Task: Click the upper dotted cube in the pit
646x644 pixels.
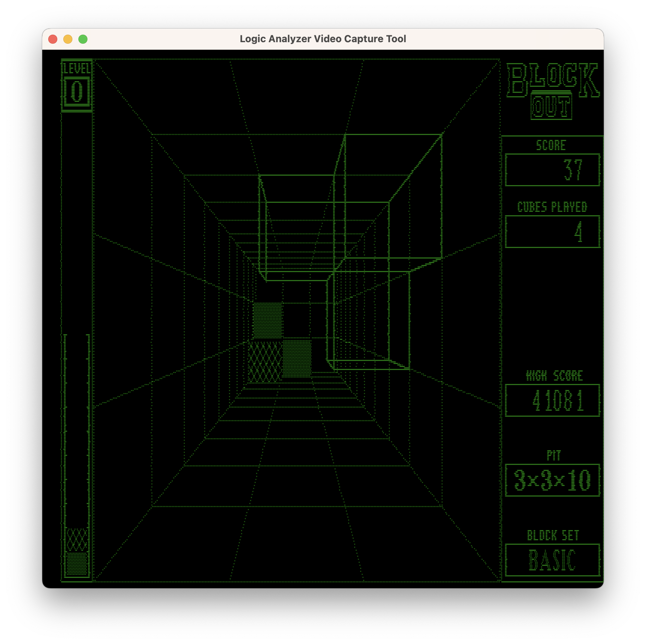Action: (x=268, y=320)
